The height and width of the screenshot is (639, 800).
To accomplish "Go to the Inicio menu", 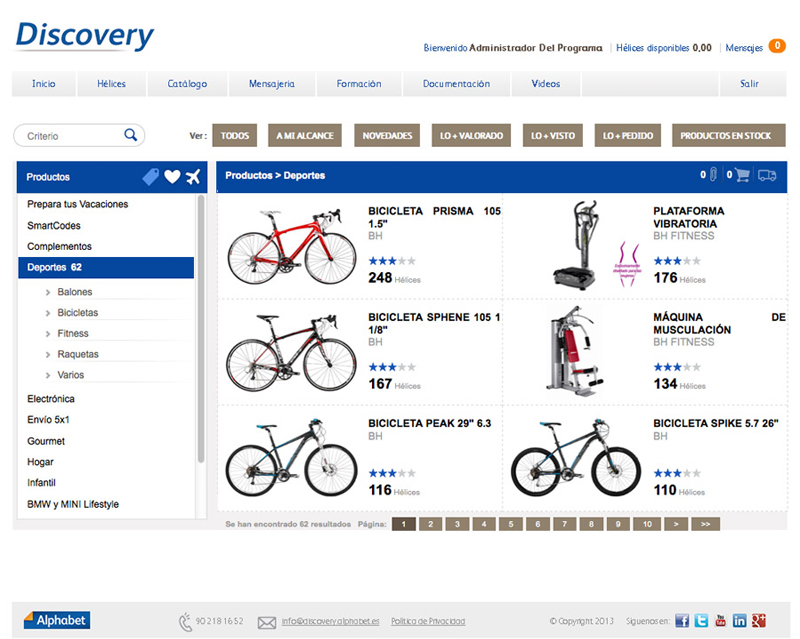I will point(44,84).
